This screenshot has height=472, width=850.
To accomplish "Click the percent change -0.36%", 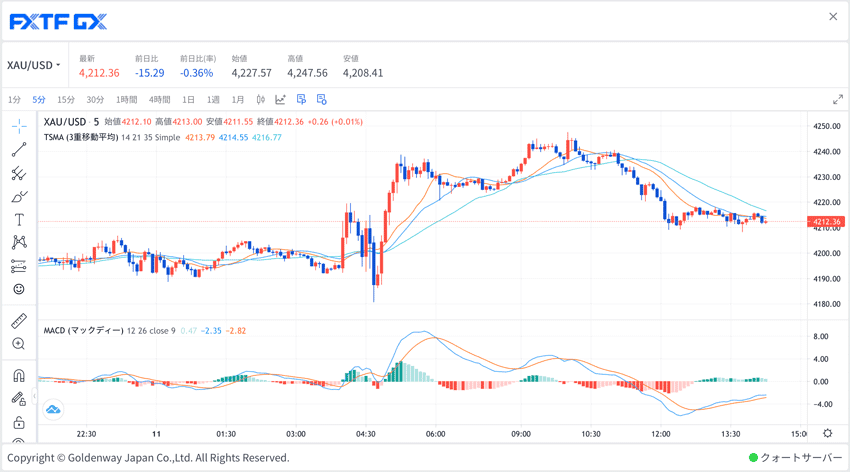I will click(x=197, y=73).
